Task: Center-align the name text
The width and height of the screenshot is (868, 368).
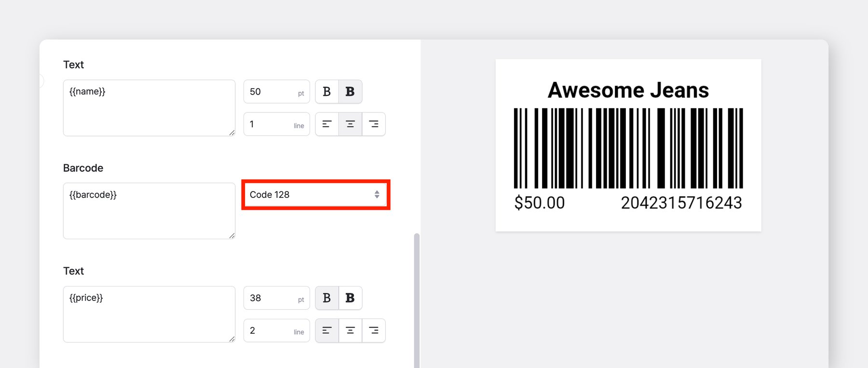Action: pos(350,124)
